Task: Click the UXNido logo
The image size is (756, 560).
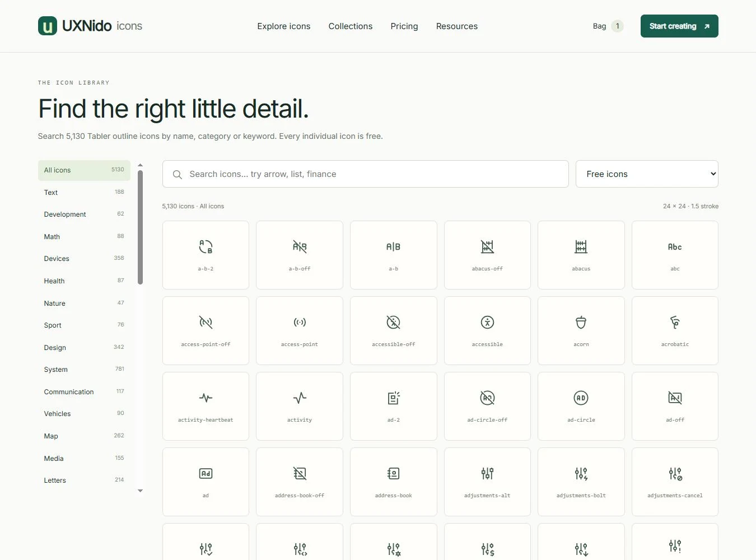Action: [x=90, y=26]
